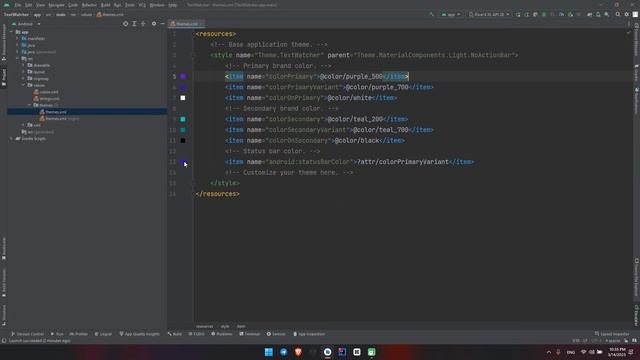Open the Problems tool window
The image size is (640, 360).
(222, 334)
